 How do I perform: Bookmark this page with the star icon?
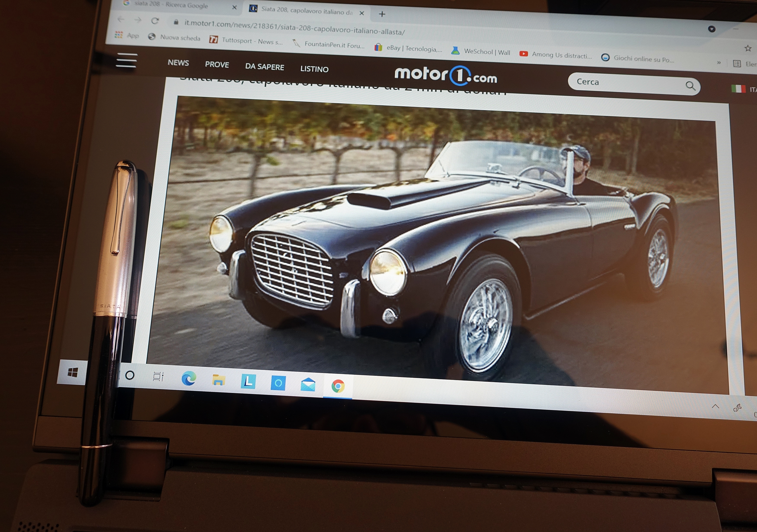click(748, 48)
